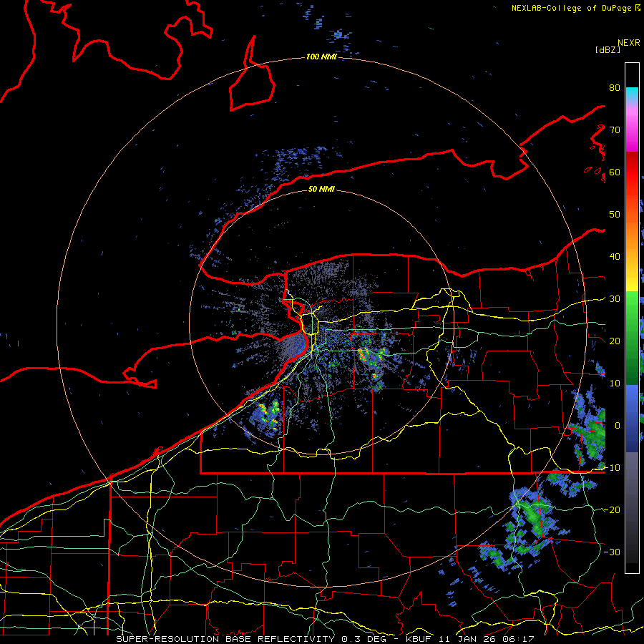Click the -30 value on dBZ scale

[612, 552]
